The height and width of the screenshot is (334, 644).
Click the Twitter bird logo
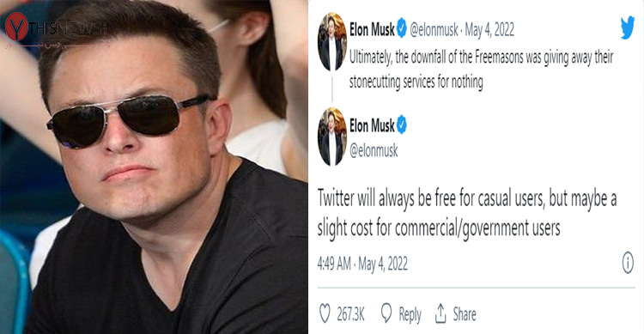tap(627, 28)
